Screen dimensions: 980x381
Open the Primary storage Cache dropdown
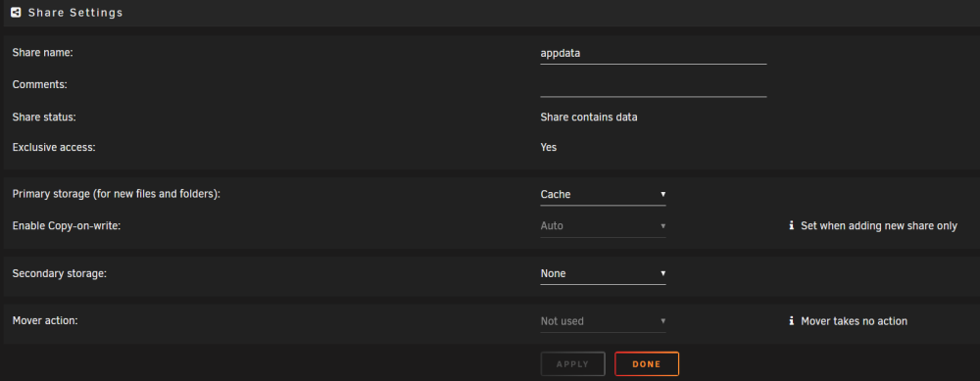point(603,195)
